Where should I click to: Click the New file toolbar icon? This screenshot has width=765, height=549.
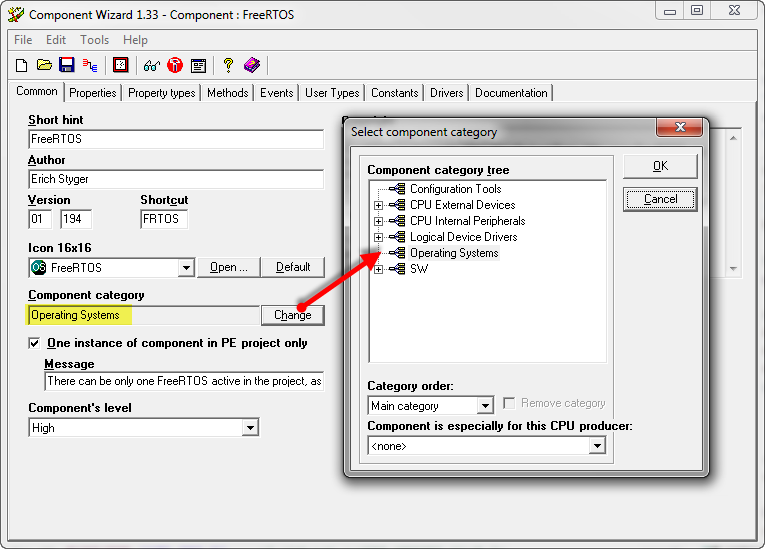(21, 65)
